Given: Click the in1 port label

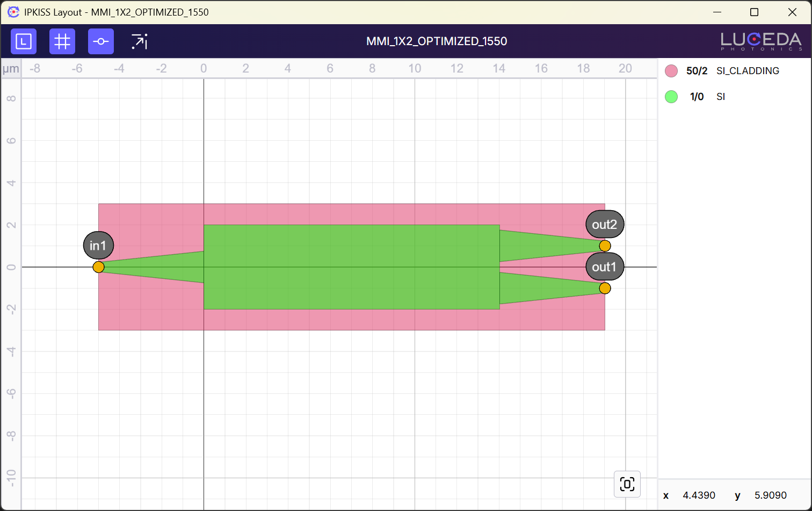Looking at the screenshot, I should tap(98, 246).
